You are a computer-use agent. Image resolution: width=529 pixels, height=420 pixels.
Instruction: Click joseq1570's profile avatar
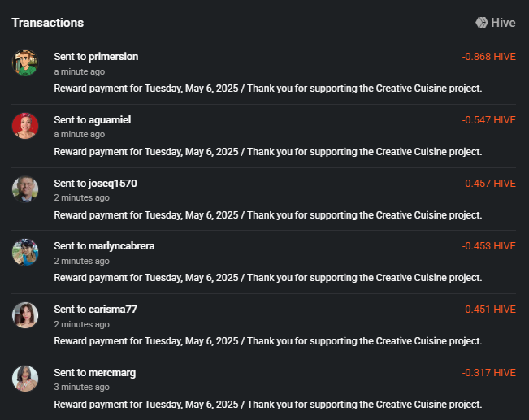point(25,189)
